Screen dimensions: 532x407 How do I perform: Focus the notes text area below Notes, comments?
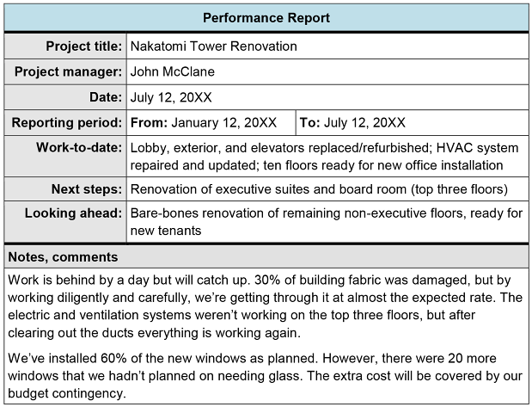pos(266,336)
